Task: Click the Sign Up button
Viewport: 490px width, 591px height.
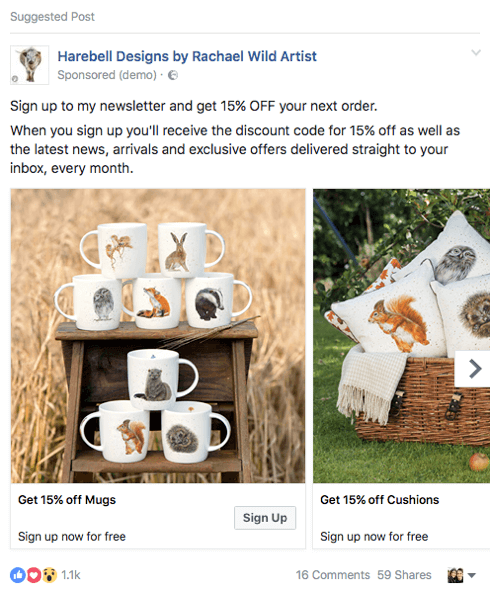Action: pyautogui.click(x=265, y=518)
